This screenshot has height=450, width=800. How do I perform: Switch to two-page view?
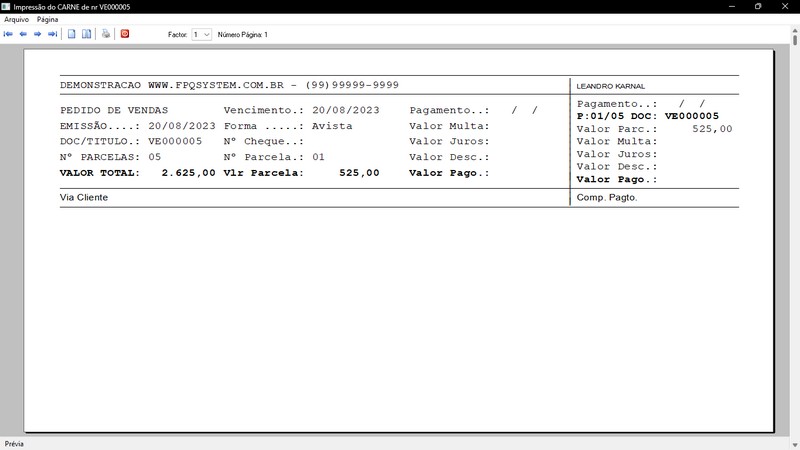point(87,34)
